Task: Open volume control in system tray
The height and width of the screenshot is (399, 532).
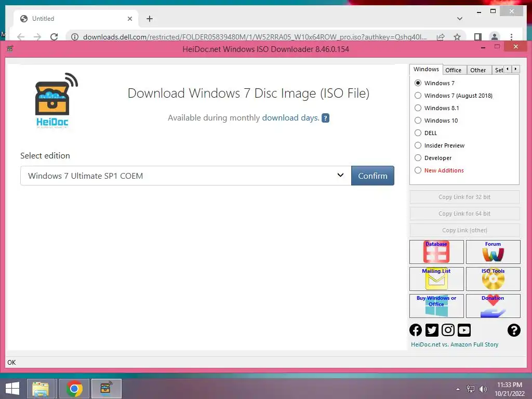Action: (x=483, y=389)
